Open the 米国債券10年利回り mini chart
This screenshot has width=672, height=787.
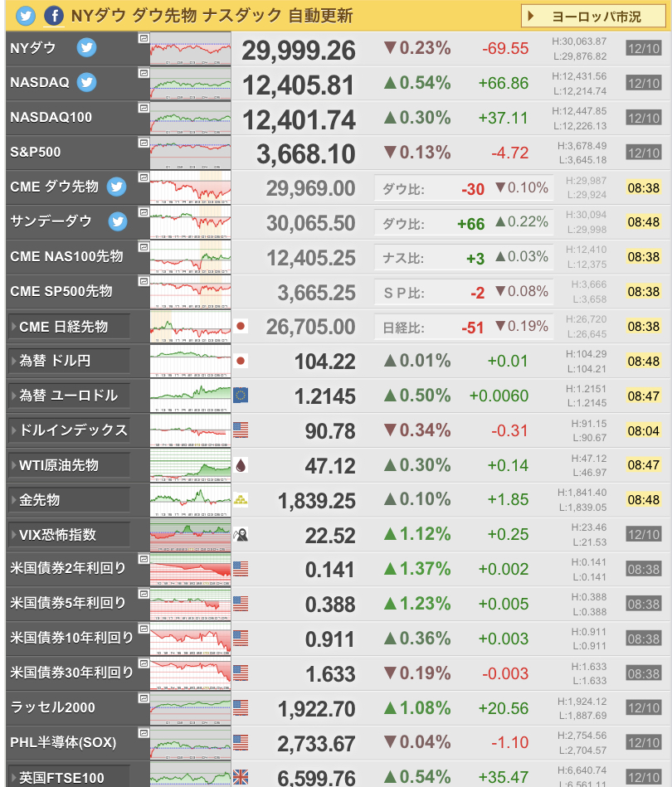190,639
